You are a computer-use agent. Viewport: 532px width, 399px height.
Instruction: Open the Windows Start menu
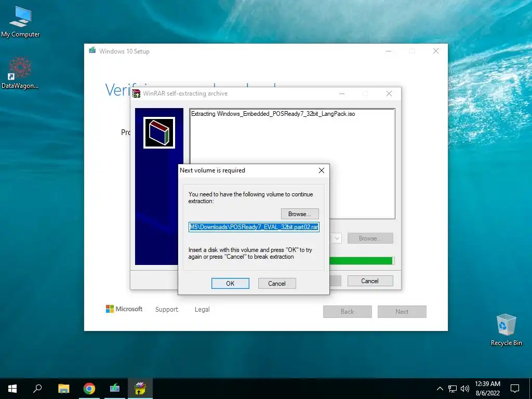(x=12, y=389)
